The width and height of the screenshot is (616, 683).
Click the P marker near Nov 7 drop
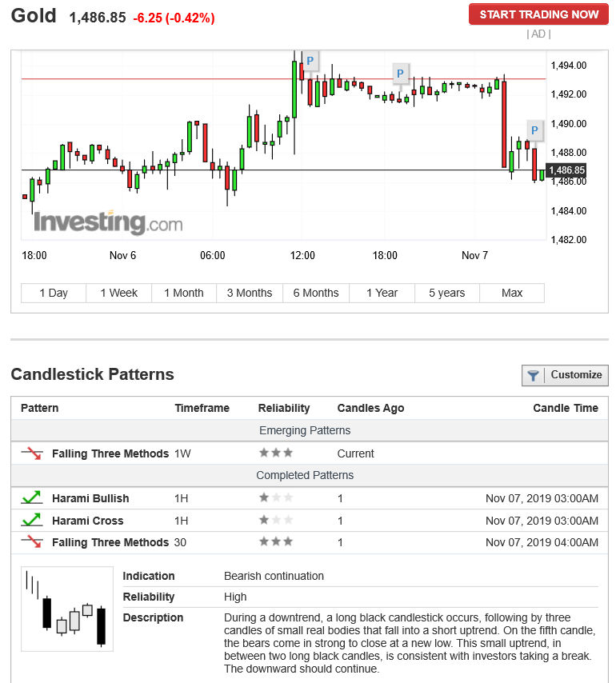[x=535, y=130]
